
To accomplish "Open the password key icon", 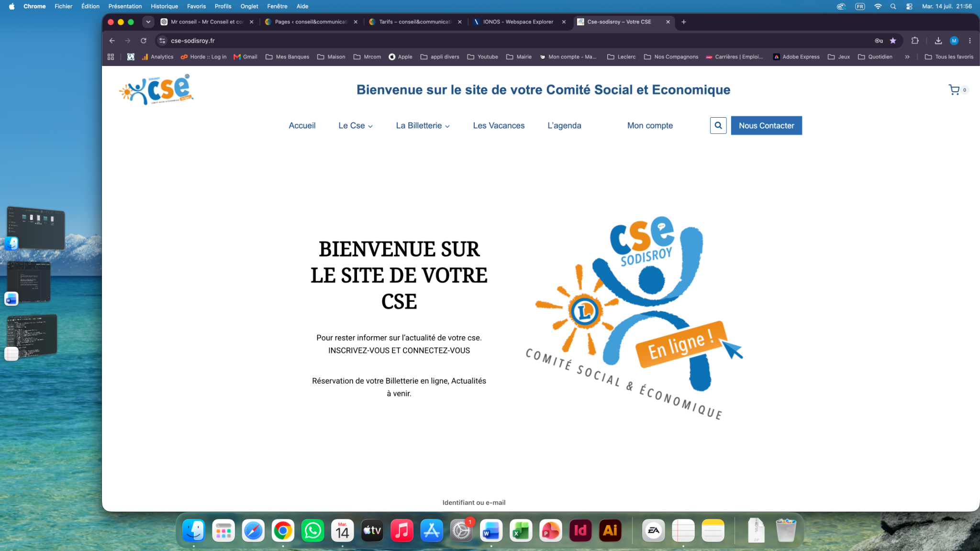I will pyautogui.click(x=879, y=41).
